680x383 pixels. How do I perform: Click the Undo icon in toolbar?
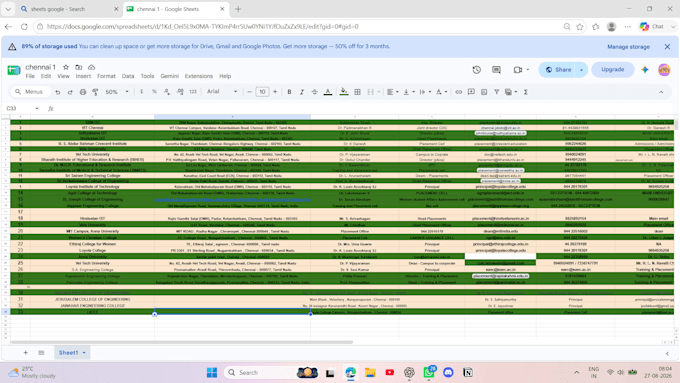pyautogui.click(x=58, y=92)
